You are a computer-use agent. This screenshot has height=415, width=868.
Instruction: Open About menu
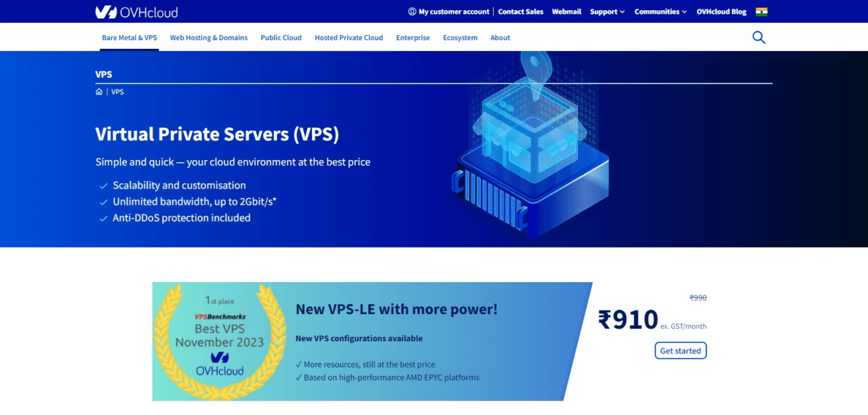click(x=500, y=38)
